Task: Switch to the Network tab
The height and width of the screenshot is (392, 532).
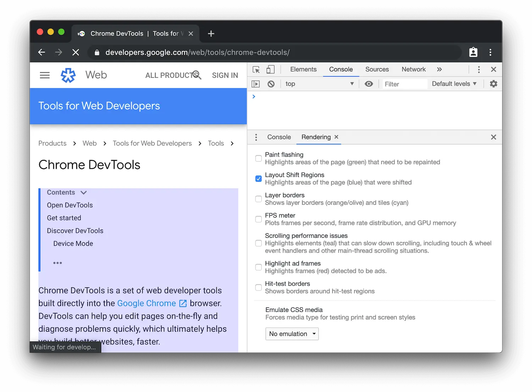Action: [x=414, y=70]
